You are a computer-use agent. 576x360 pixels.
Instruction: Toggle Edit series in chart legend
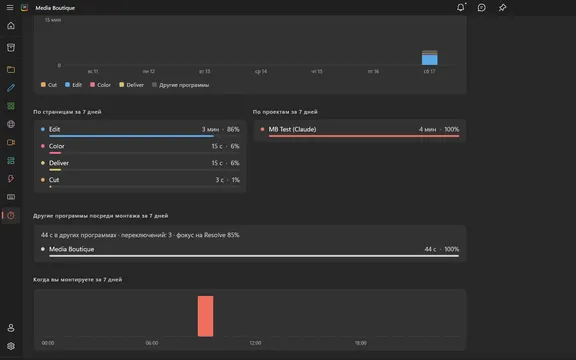[x=73, y=85]
